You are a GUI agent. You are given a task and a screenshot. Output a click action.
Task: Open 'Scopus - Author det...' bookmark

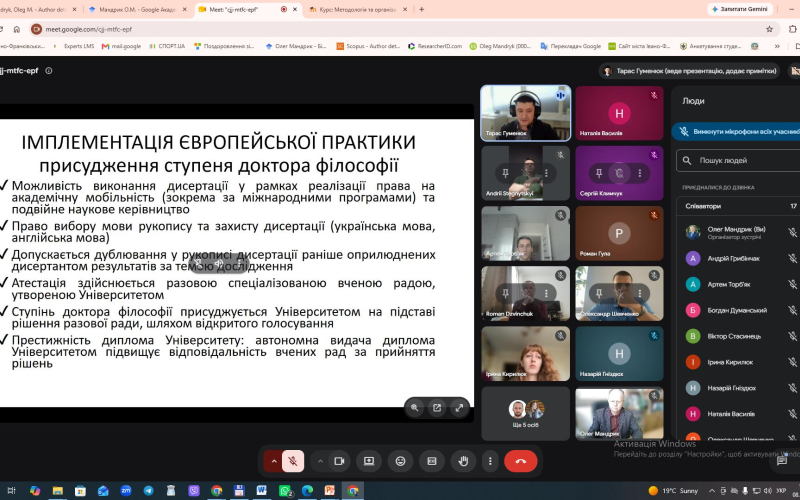[x=368, y=46]
